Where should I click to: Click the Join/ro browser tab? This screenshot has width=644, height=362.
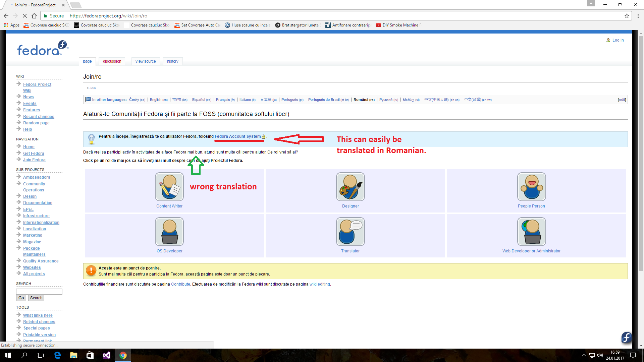click(x=35, y=5)
